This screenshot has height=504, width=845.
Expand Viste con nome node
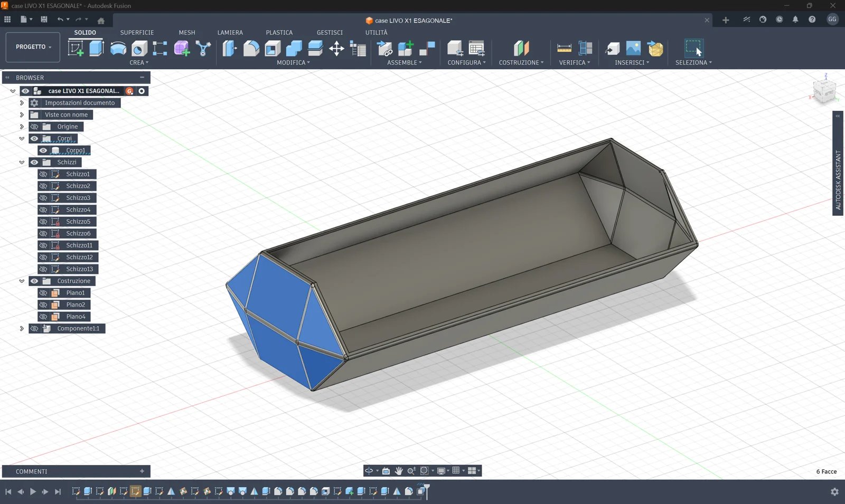[22, 115]
